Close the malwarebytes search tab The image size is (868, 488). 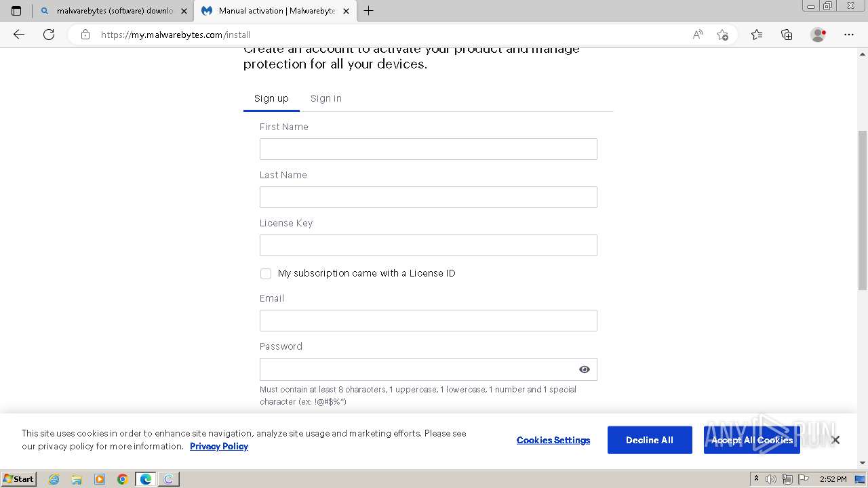(x=184, y=11)
